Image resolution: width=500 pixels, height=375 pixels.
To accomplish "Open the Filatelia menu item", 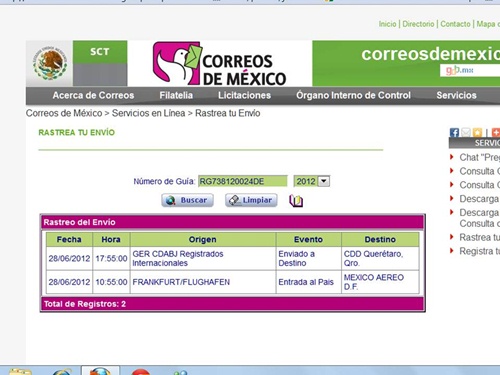I will coord(176,95).
